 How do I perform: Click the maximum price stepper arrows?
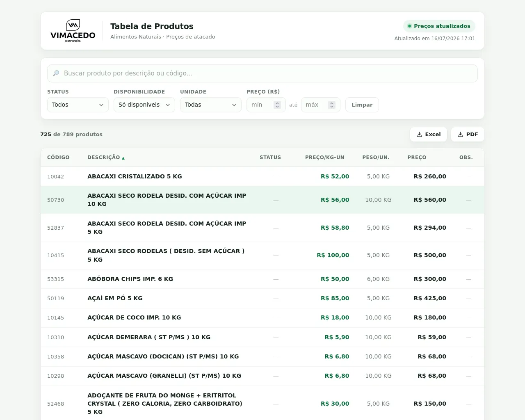point(332,105)
